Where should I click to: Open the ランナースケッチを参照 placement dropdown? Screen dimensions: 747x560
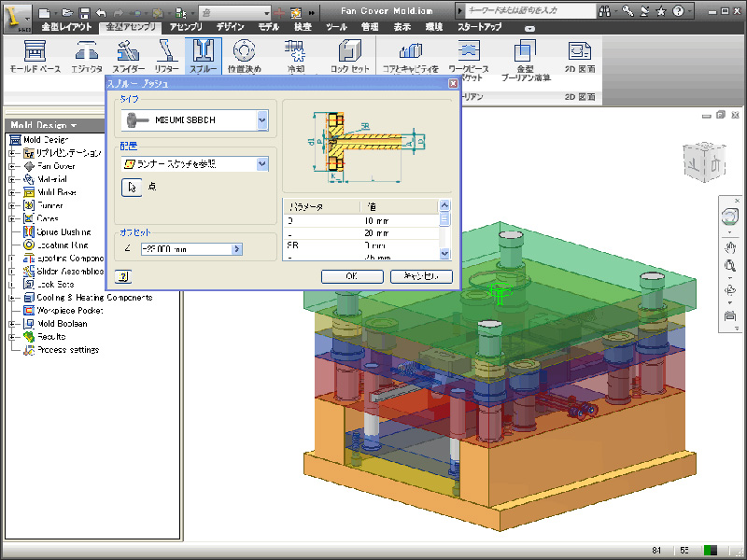pyautogui.click(x=262, y=163)
